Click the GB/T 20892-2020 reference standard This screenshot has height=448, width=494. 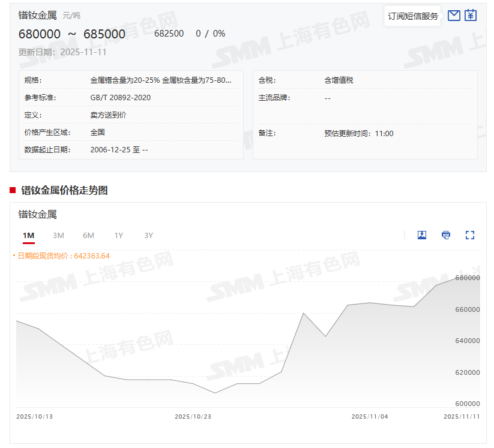tap(120, 97)
